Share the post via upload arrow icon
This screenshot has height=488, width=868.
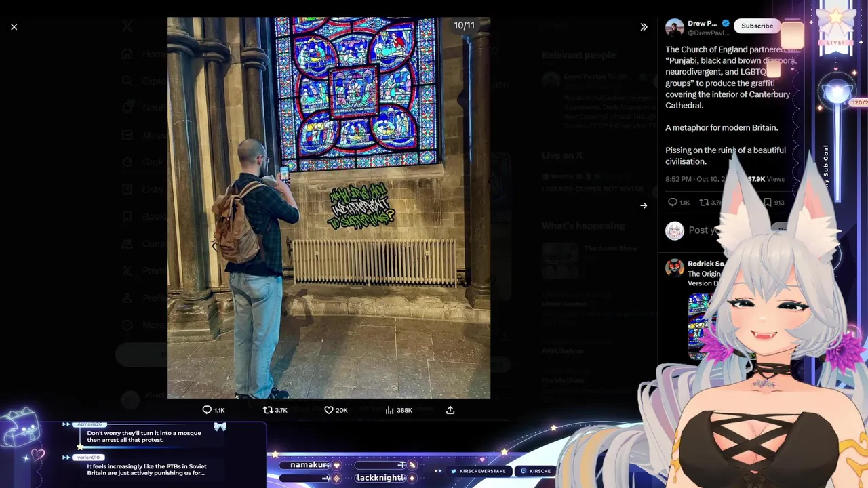pyautogui.click(x=450, y=410)
